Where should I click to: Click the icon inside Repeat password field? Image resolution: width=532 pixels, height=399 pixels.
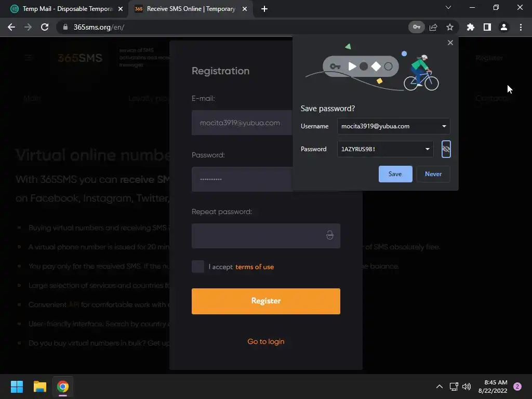pyautogui.click(x=330, y=235)
